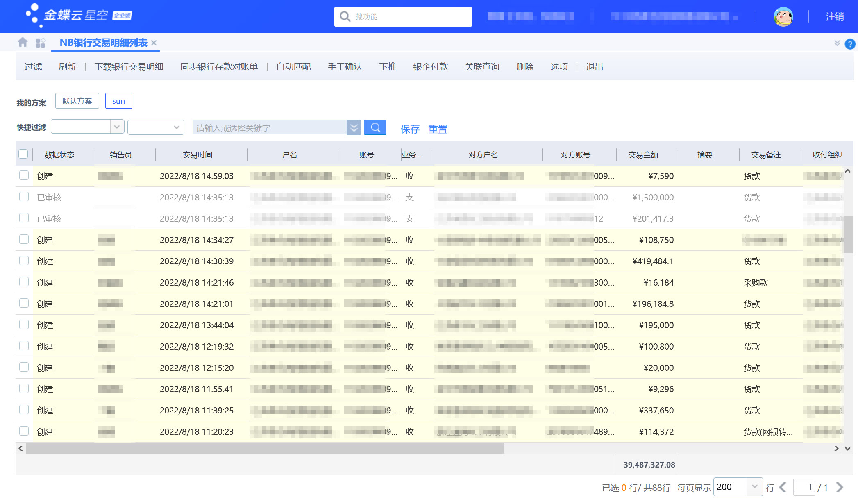The width and height of the screenshot is (858, 504).
Task: Expand the keyword selection dropdown arrow
Action: (354, 127)
